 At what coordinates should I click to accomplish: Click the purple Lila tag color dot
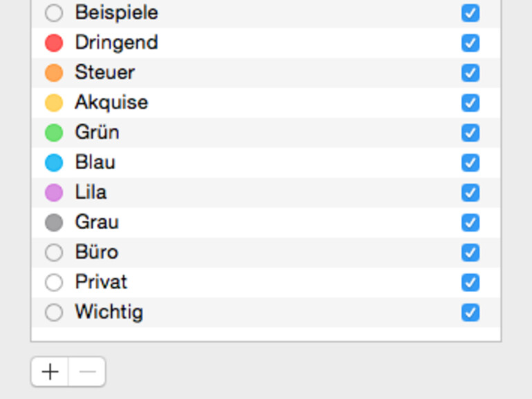coord(54,193)
